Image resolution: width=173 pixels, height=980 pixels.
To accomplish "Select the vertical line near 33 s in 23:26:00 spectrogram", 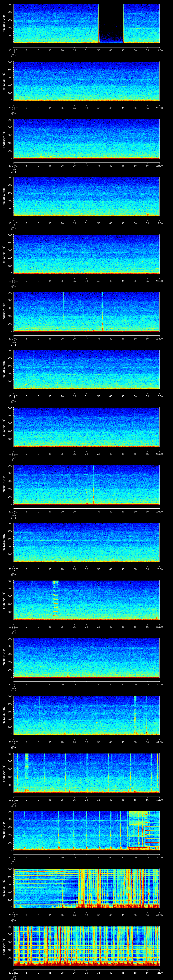I will [x=94, y=485].
